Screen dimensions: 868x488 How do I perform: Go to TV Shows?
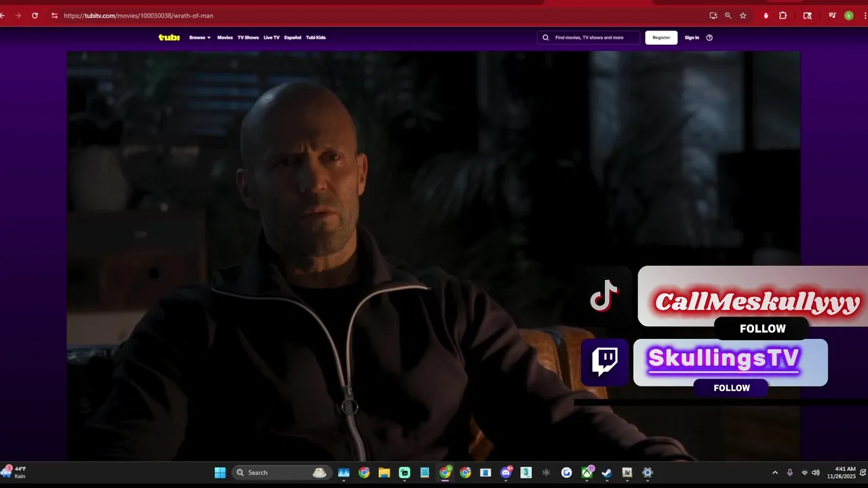coord(248,38)
